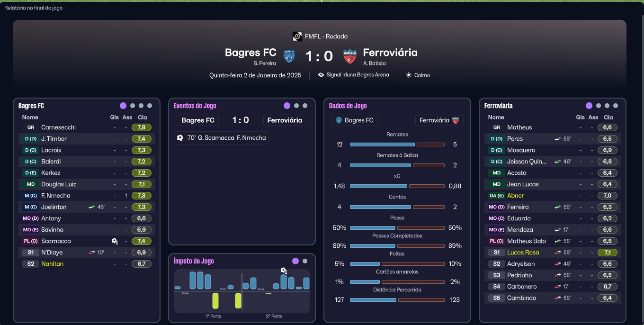The width and height of the screenshot is (644, 325).
Task: Click Carnesecchi's 7,8 rating badge
Action: coord(141,127)
